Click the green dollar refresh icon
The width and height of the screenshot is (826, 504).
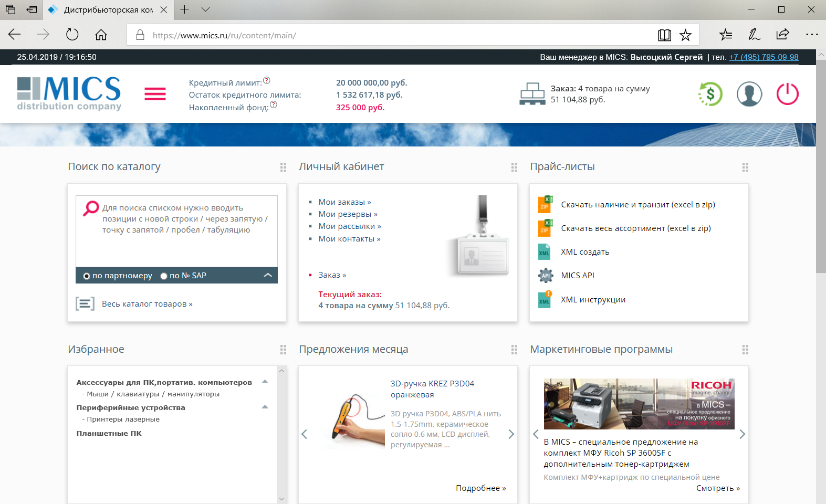(x=710, y=94)
